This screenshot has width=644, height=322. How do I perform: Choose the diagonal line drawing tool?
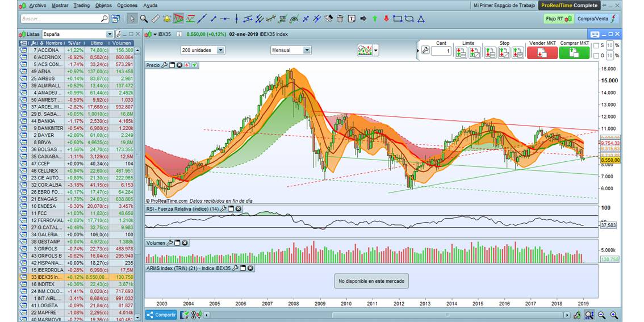[202, 19]
